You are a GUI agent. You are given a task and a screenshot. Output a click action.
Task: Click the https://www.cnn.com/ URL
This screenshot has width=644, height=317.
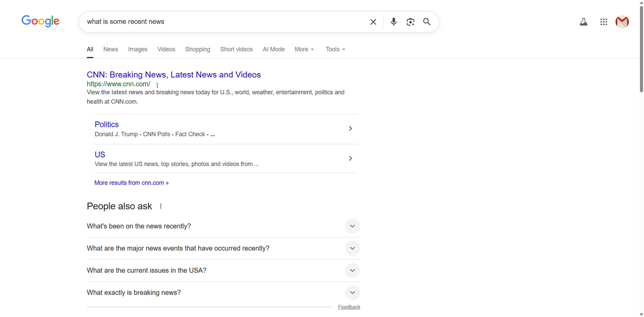[x=118, y=84]
